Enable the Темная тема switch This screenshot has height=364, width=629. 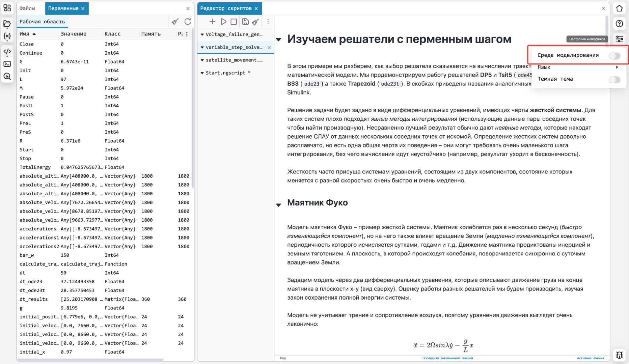[614, 80]
